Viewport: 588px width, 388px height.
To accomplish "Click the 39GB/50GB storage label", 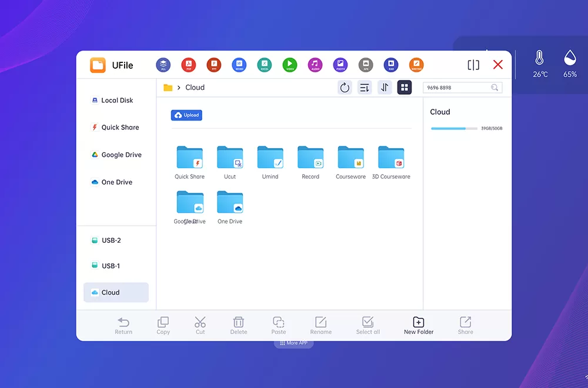I will click(x=492, y=128).
